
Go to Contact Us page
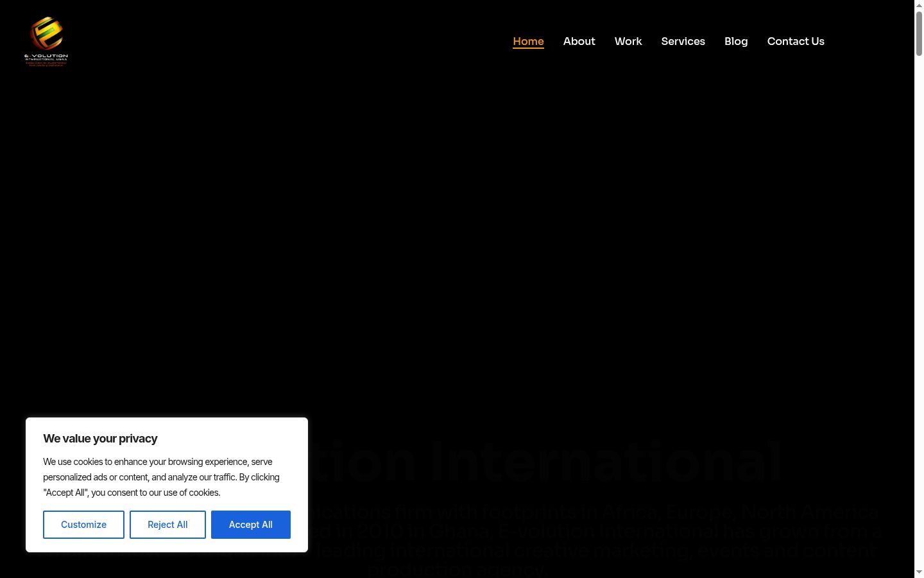point(796,41)
